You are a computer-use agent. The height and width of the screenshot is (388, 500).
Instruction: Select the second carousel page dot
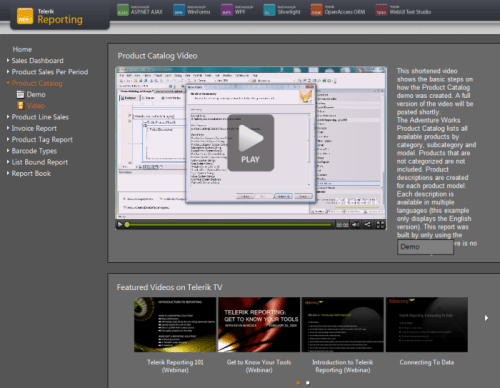click(308, 383)
